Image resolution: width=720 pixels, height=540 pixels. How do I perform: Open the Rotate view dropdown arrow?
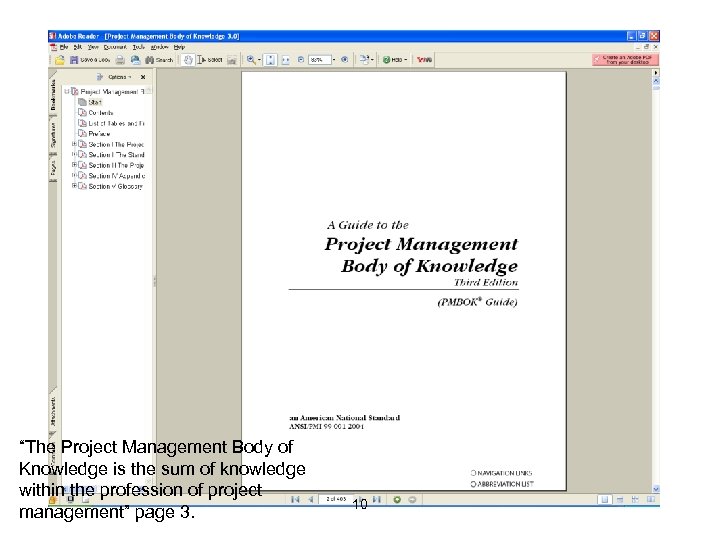[x=371, y=60]
